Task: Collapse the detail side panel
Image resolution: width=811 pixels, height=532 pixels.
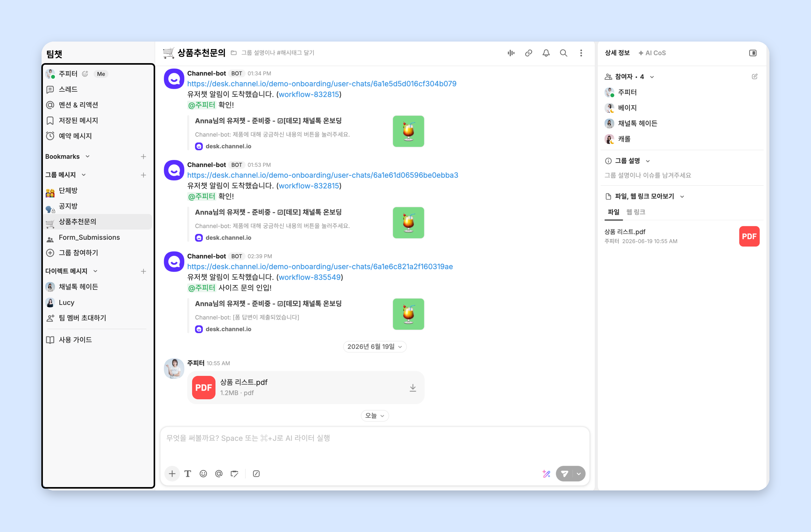Action: pyautogui.click(x=753, y=53)
